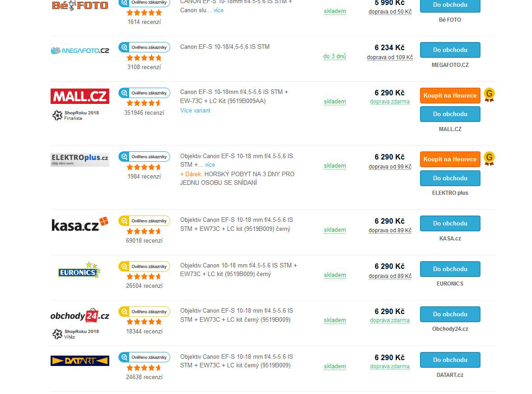Open the kasa.cz product title link
The image size is (532, 394).
237,224
